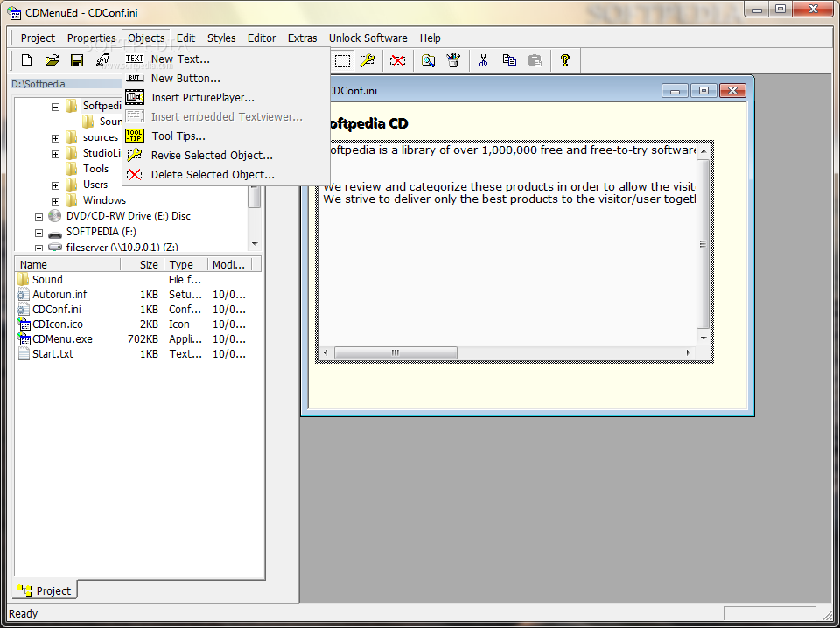
Task: Click the wrench Revise Object toolbar icon
Action: tap(367, 60)
